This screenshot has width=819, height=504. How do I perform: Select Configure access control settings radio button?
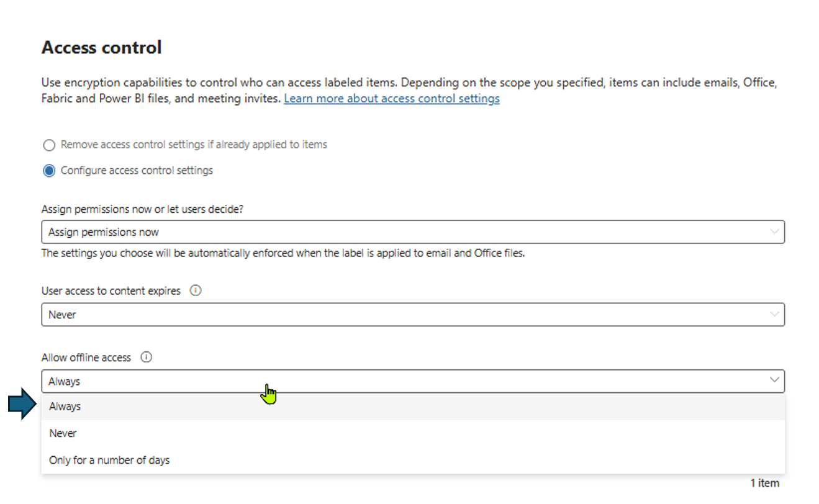pos(49,171)
